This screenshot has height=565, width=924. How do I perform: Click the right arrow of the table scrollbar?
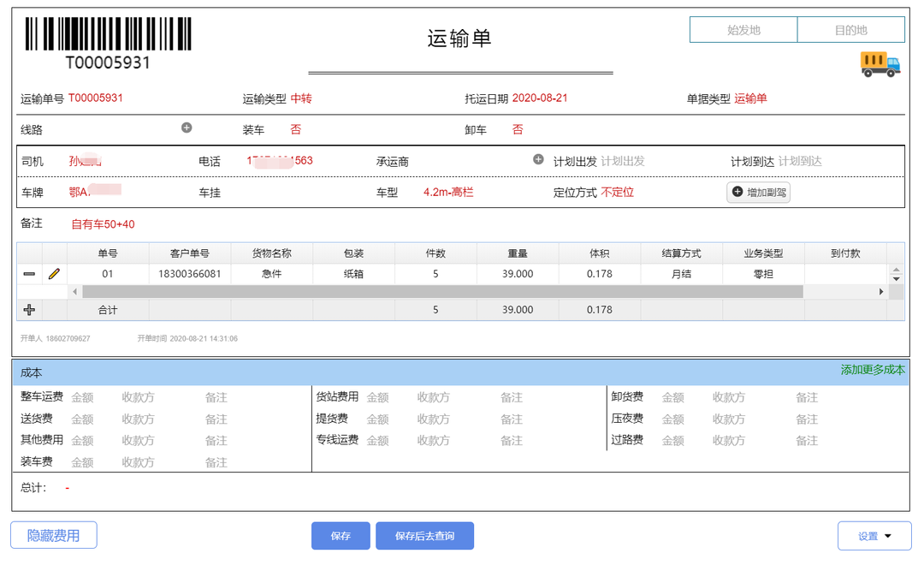tap(881, 291)
